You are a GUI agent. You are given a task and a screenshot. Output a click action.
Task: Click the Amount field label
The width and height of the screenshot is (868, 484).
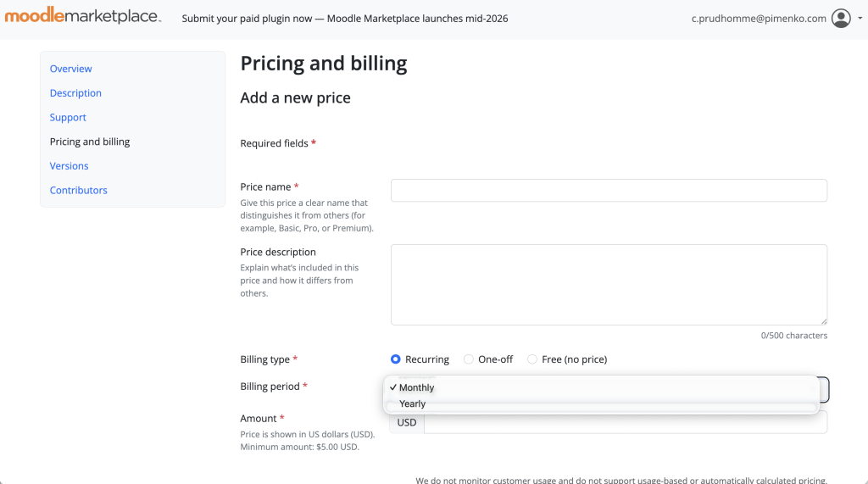259,419
